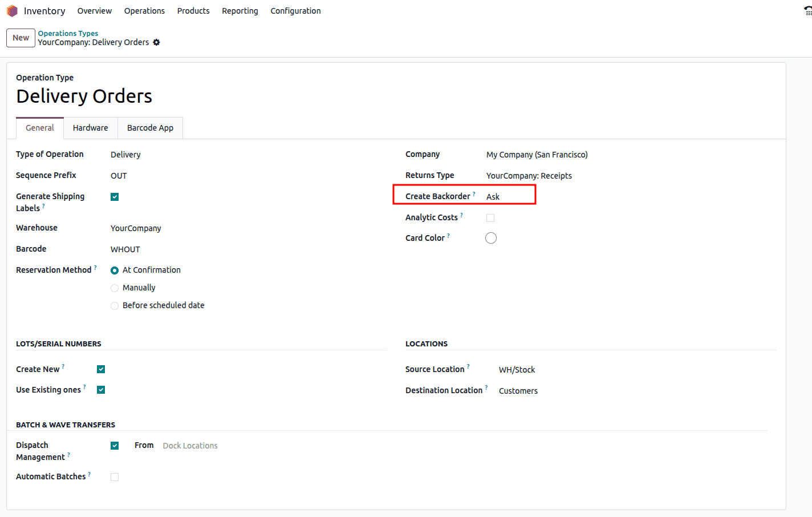This screenshot has width=812, height=517.
Task: Select Before scheduled date radio option
Action: [115, 306]
